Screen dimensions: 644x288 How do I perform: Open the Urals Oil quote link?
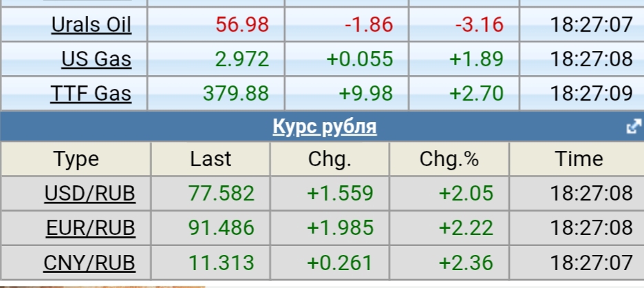click(91, 25)
